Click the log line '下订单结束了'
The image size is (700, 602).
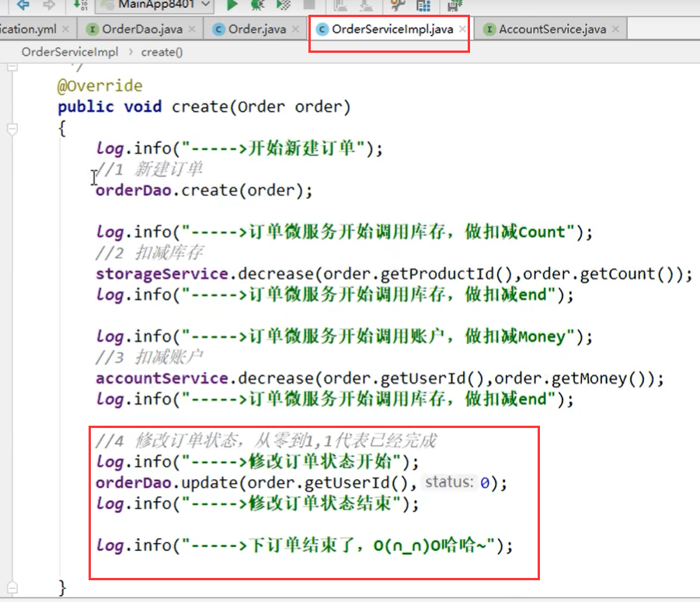(x=305, y=545)
